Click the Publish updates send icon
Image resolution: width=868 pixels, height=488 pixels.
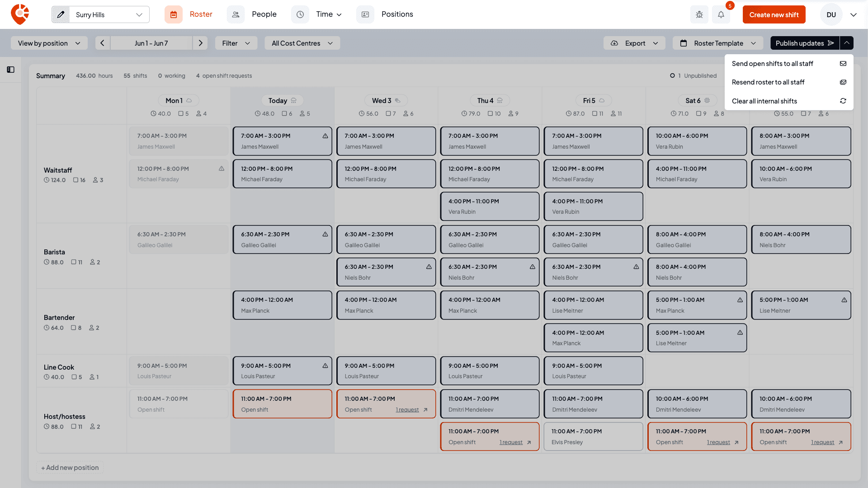point(831,43)
